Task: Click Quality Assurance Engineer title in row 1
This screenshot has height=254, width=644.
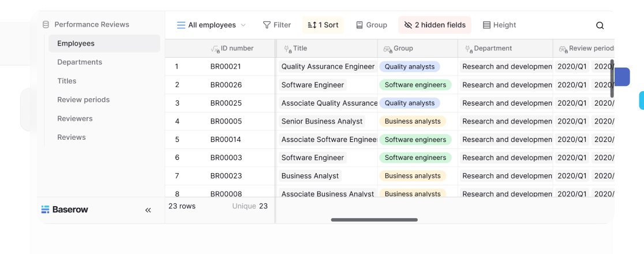Action: click(328, 66)
